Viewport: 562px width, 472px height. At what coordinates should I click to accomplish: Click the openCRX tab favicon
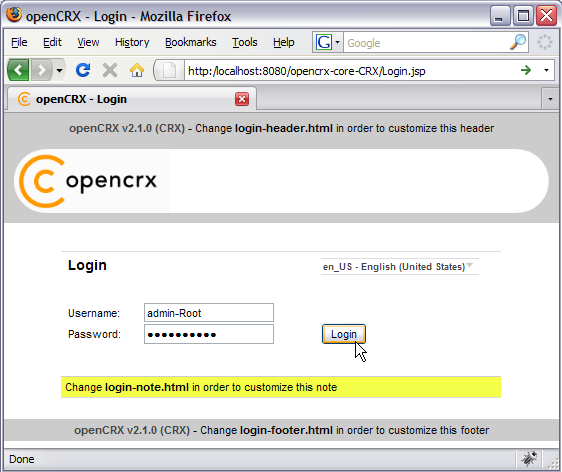(x=24, y=99)
